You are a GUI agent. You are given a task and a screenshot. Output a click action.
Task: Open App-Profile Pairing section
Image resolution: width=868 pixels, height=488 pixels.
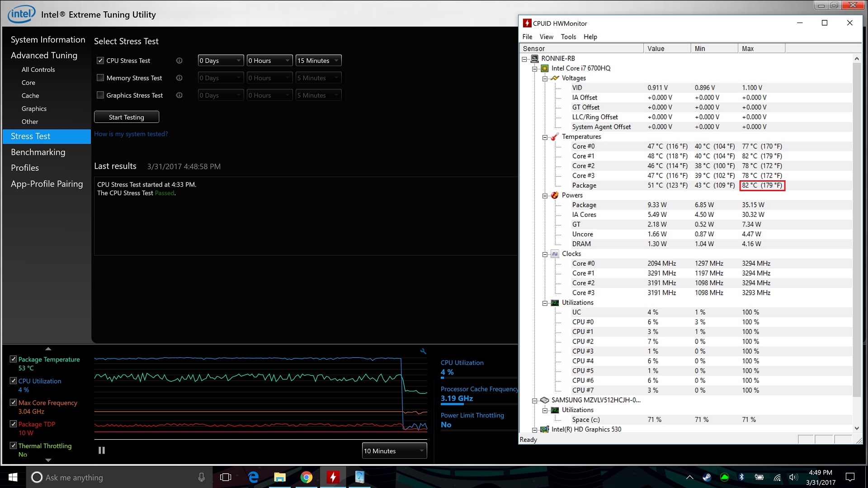point(47,184)
